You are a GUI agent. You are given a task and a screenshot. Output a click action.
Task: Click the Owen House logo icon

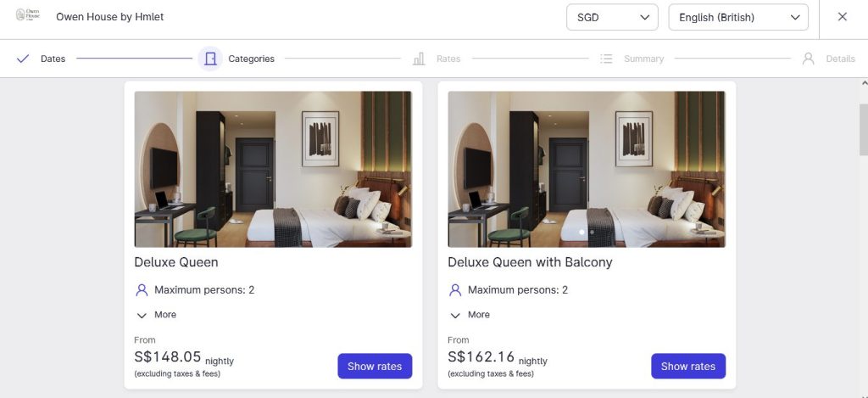click(x=28, y=16)
